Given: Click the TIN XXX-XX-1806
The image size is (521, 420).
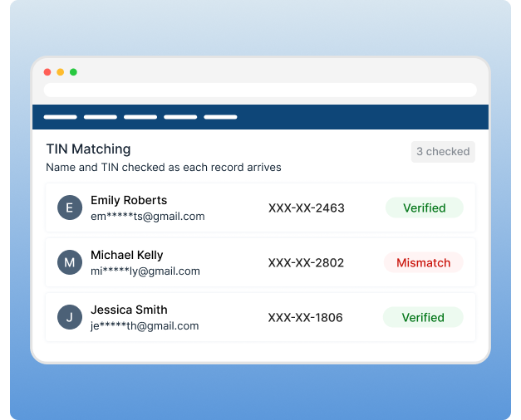Looking at the screenshot, I should (x=305, y=318).
